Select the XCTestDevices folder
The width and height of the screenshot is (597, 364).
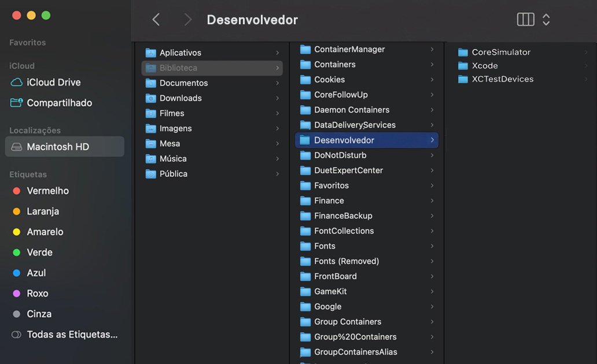coord(499,79)
